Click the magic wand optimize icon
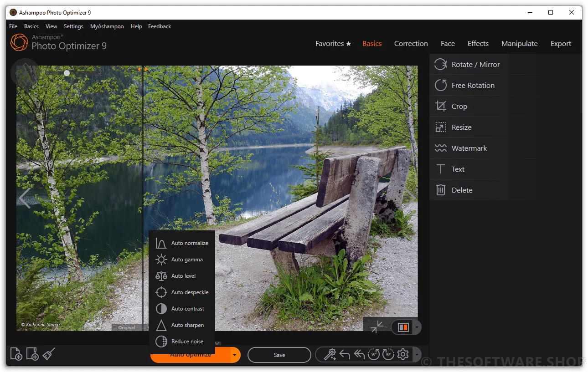This screenshot has width=588, height=372. pyautogui.click(x=330, y=355)
